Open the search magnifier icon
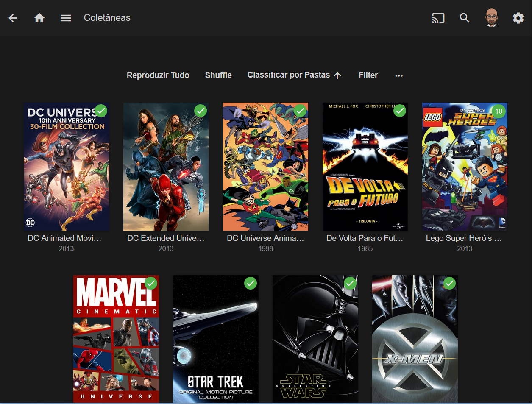 [465, 18]
